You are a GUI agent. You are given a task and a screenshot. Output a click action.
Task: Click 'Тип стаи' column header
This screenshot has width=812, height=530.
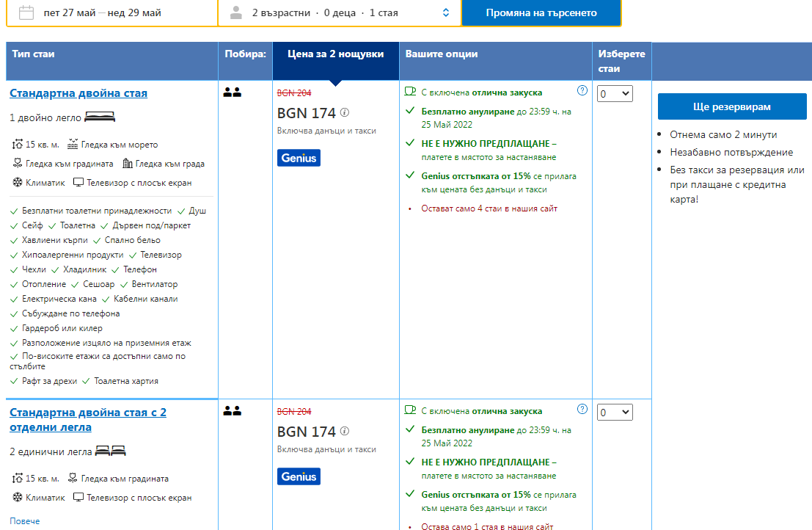point(33,54)
